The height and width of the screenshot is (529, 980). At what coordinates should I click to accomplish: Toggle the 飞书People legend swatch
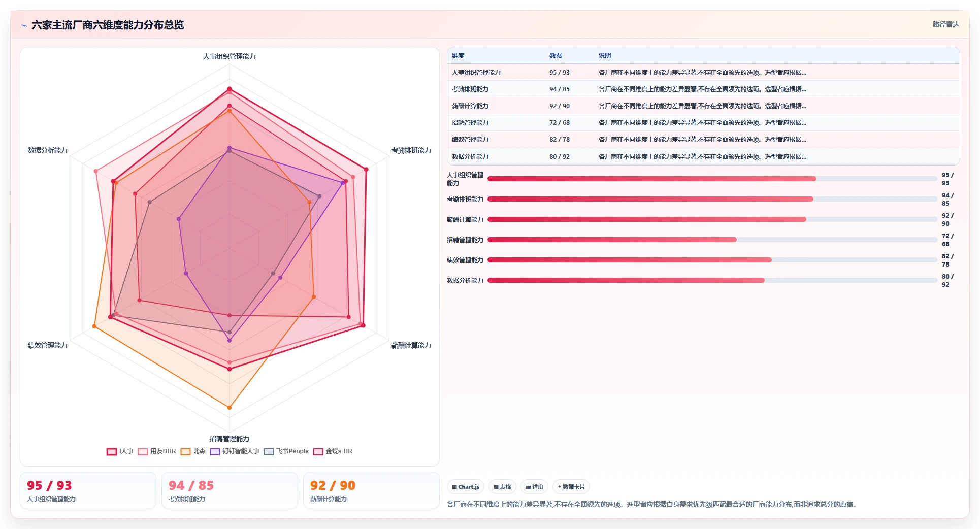[269, 451]
